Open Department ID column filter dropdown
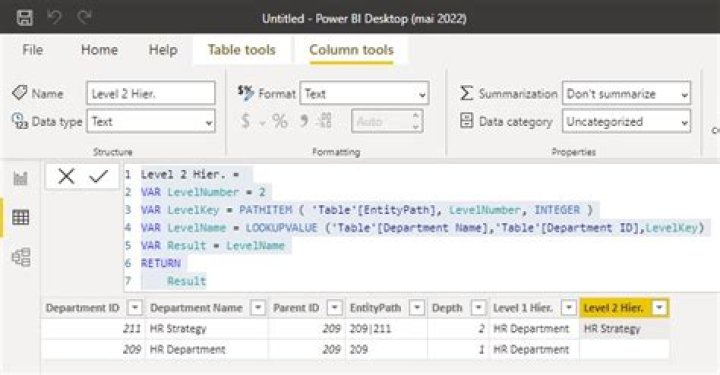The height and width of the screenshot is (375, 720). (x=135, y=308)
